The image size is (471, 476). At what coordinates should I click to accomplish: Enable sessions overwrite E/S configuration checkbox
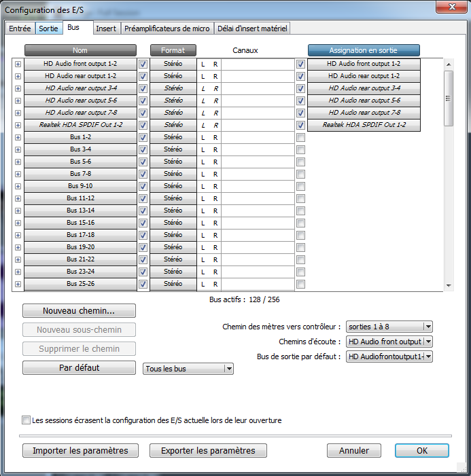(27, 420)
